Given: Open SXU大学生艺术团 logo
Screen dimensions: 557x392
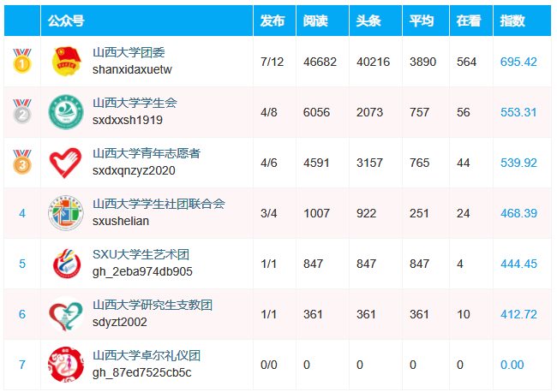Looking at the screenshot, I should click(67, 264).
